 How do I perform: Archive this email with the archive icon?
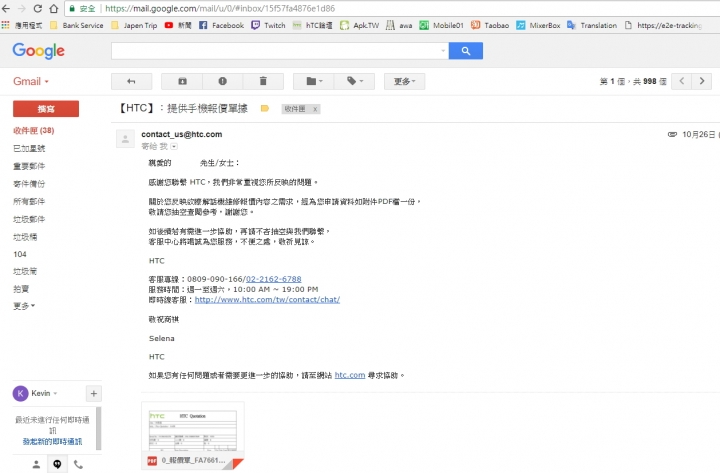182,82
